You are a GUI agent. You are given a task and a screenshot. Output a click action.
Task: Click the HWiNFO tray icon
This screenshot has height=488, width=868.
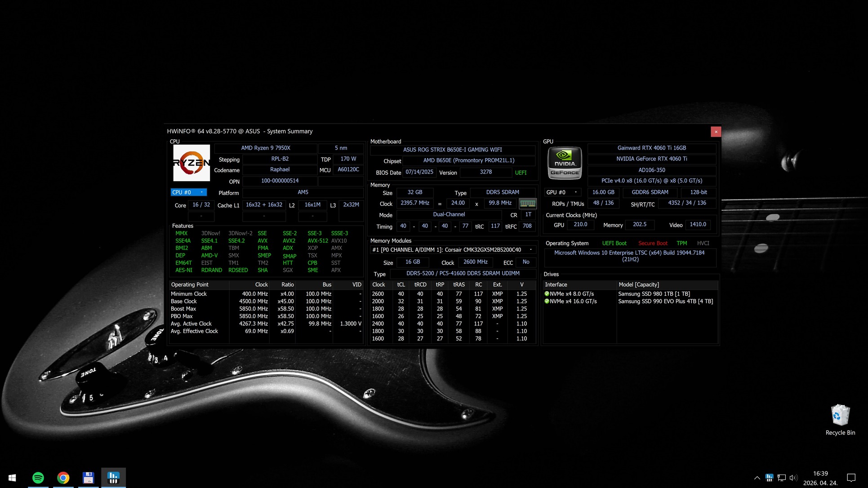[x=769, y=478]
